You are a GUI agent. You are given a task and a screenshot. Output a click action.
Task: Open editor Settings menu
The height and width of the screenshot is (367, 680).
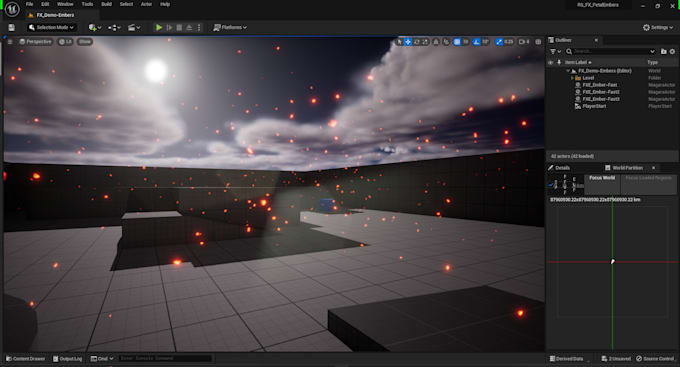coord(657,27)
